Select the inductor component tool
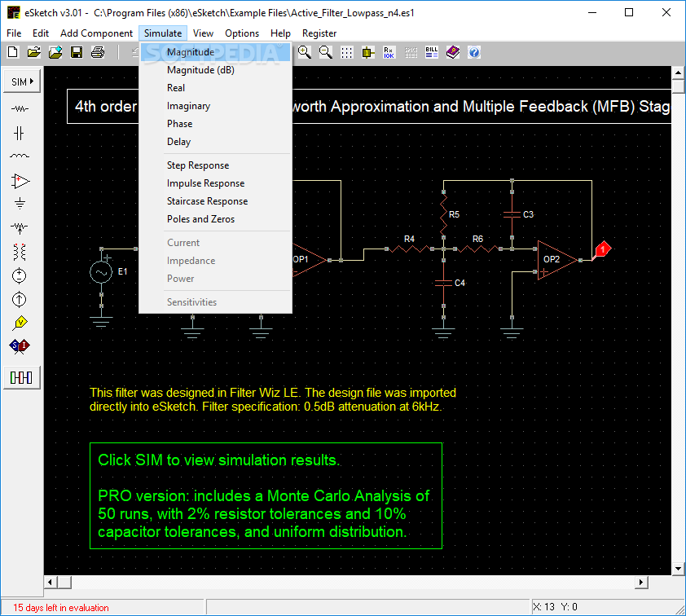The image size is (686, 616). coord(20,156)
